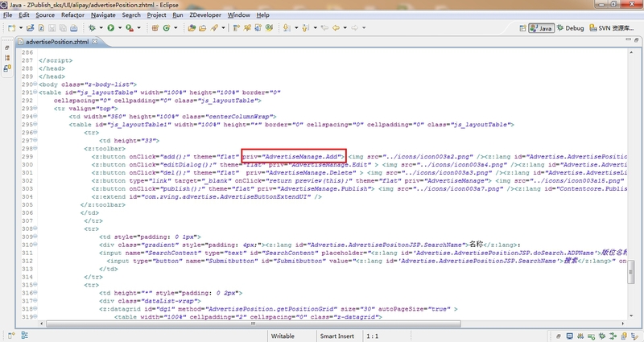Click the highlighted priv="AdvertiseManage.Add" text

tap(293, 155)
